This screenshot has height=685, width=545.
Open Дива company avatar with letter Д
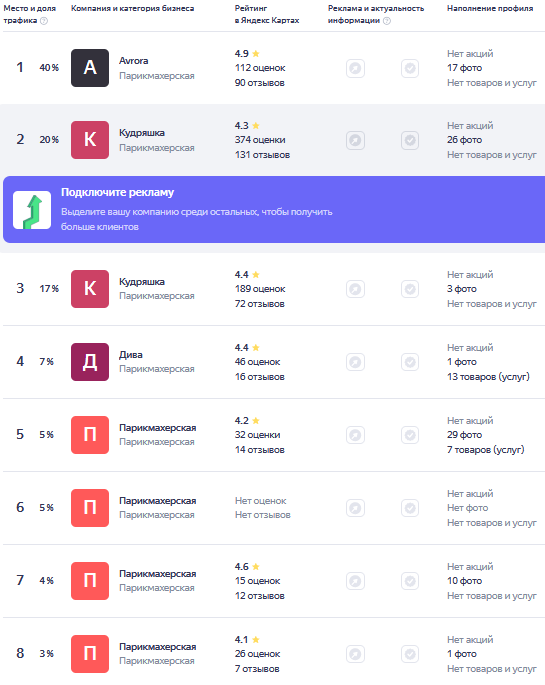[x=90, y=362]
